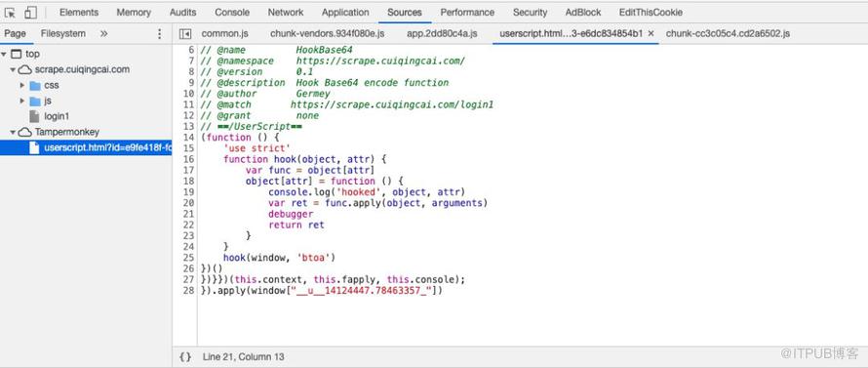Switch to the EditThisCookie tab

tap(651, 12)
